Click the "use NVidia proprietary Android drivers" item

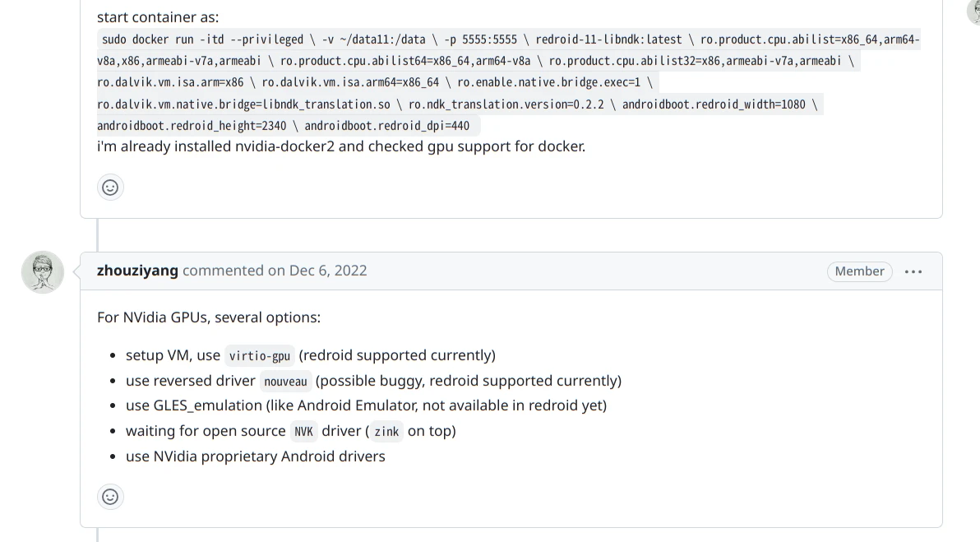(255, 456)
